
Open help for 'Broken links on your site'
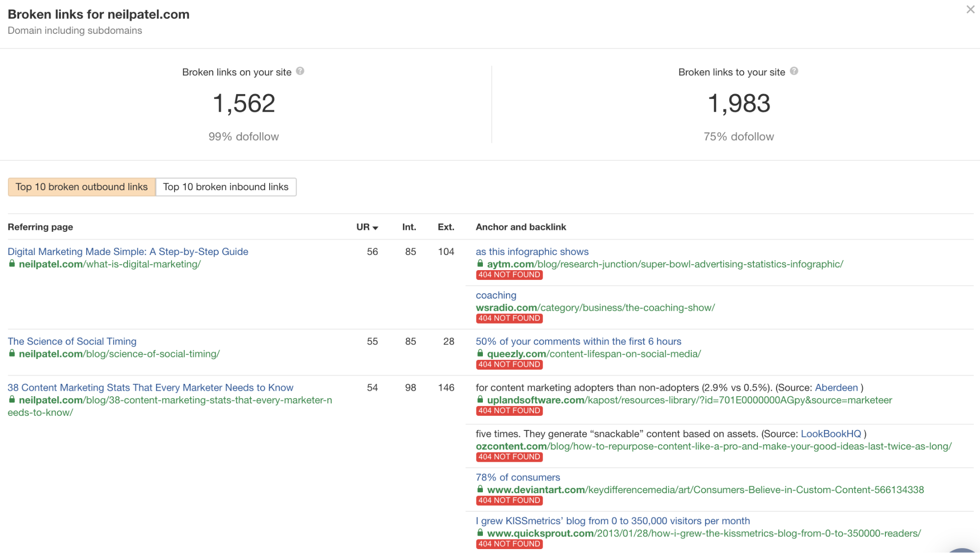(x=300, y=71)
